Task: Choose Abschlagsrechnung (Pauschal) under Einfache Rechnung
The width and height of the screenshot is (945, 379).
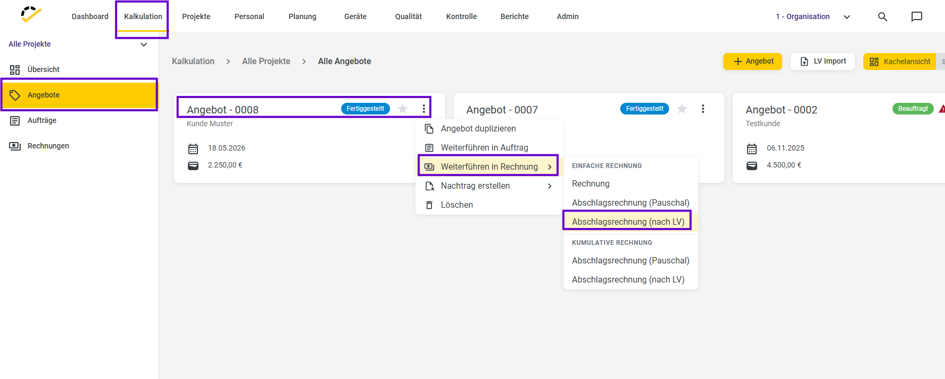Action: (630, 202)
